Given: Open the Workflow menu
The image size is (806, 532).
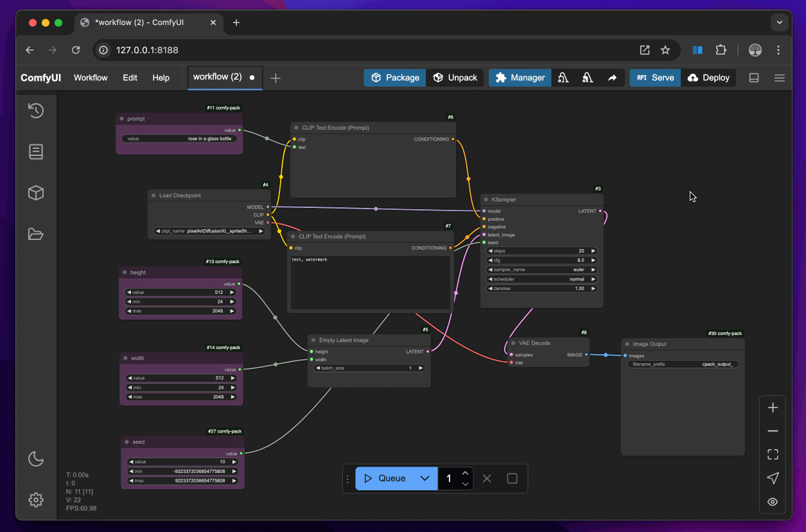Looking at the screenshot, I should tap(91, 78).
